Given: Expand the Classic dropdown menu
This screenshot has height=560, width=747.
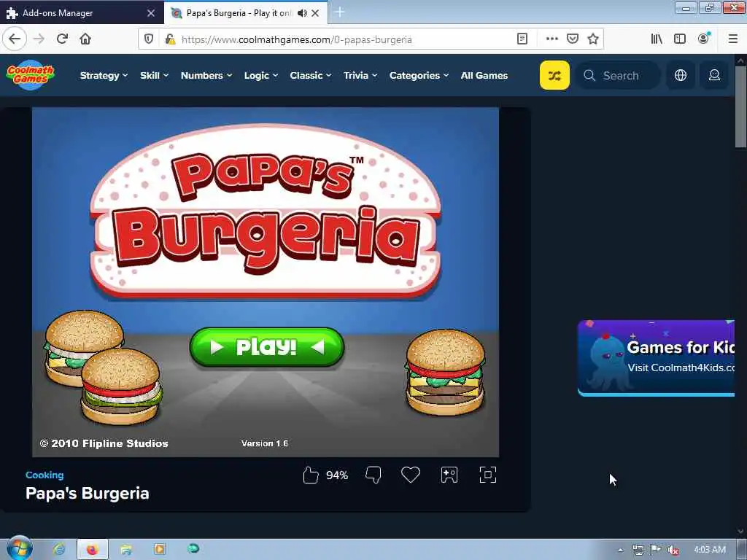Looking at the screenshot, I should pyautogui.click(x=311, y=75).
